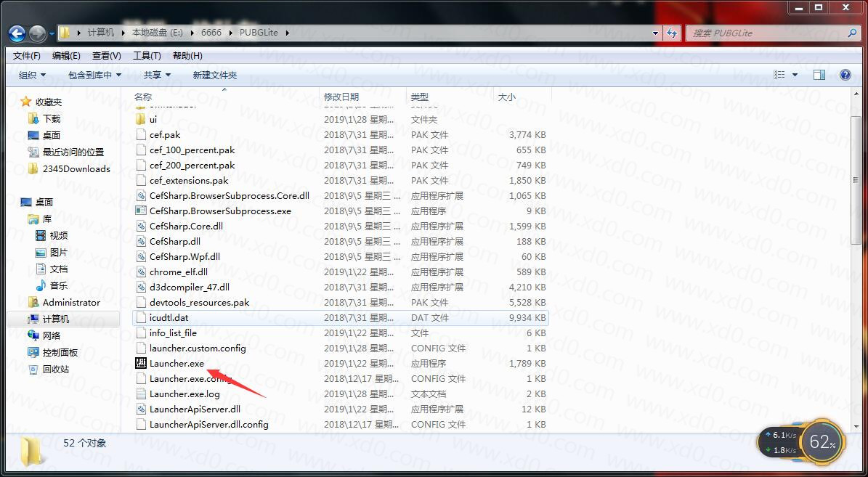868x477 pixels.
Task: Select the info_list_file entry
Action: (x=173, y=333)
